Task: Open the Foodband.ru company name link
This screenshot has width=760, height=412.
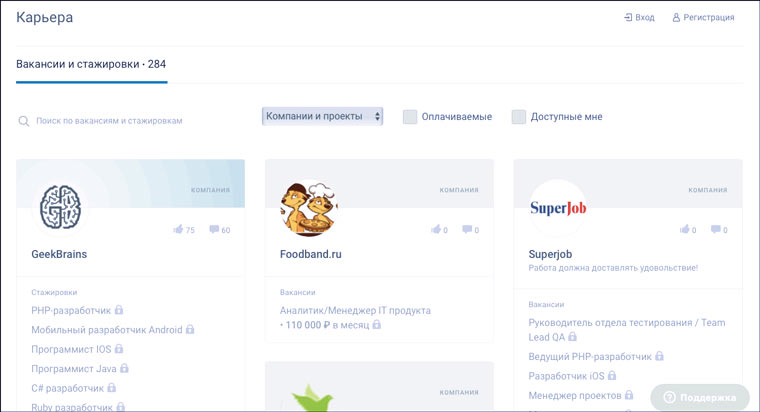Action: [311, 254]
